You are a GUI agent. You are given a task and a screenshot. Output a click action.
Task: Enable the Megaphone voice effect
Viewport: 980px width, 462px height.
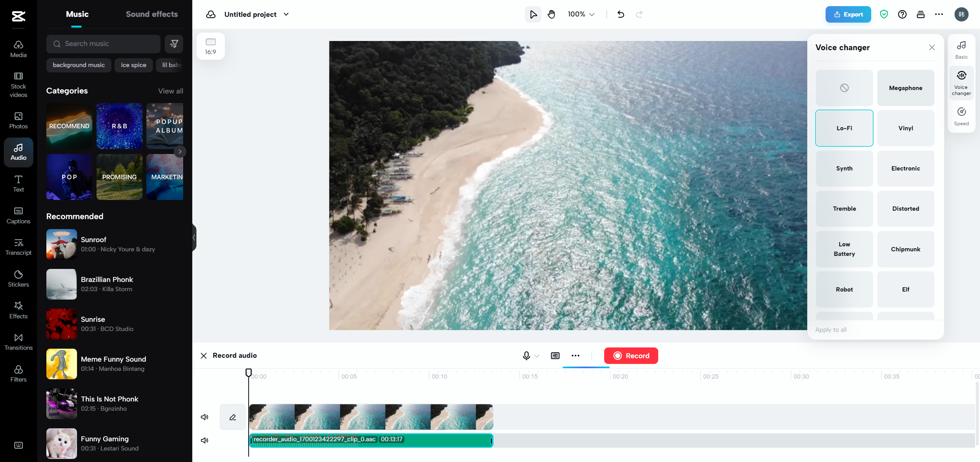coord(905,88)
